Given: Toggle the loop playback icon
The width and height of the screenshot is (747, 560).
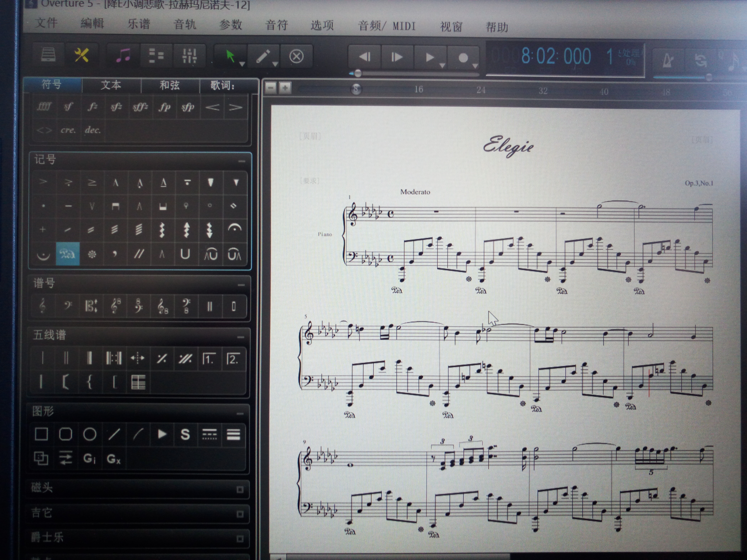Looking at the screenshot, I should [701, 61].
